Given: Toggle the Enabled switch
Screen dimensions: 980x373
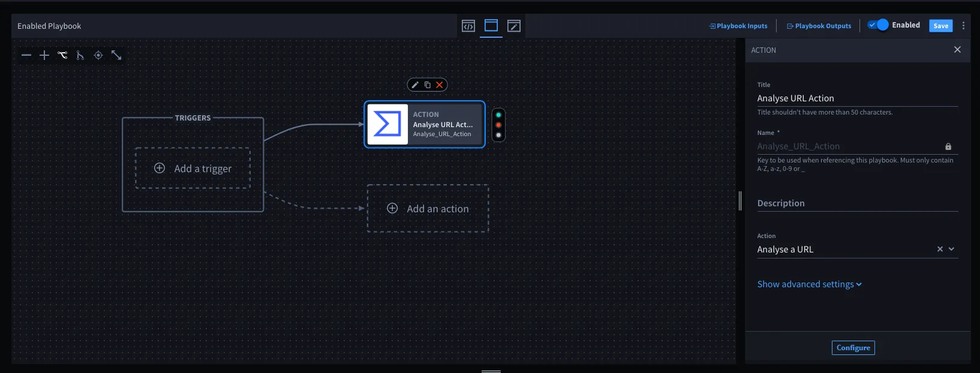Looking at the screenshot, I should (878, 25).
